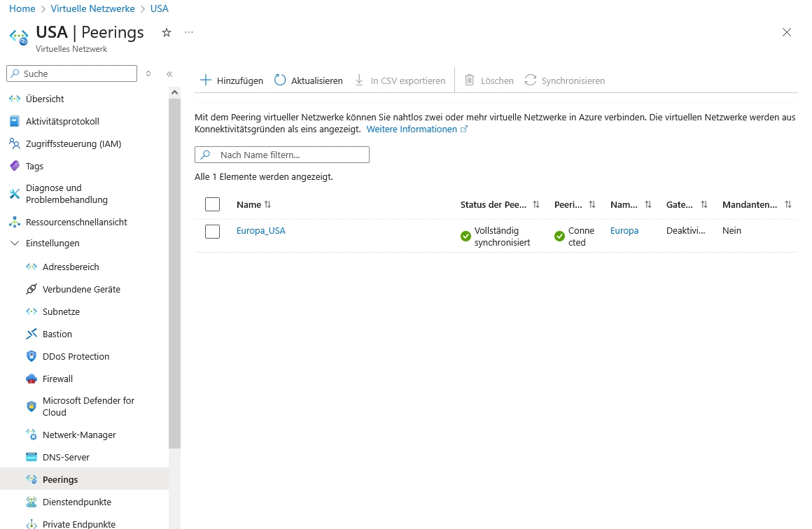The height and width of the screenshot is (529, 812).
Task: Collapse the sidebar with double chevron
Action: [x=169, y=73]
